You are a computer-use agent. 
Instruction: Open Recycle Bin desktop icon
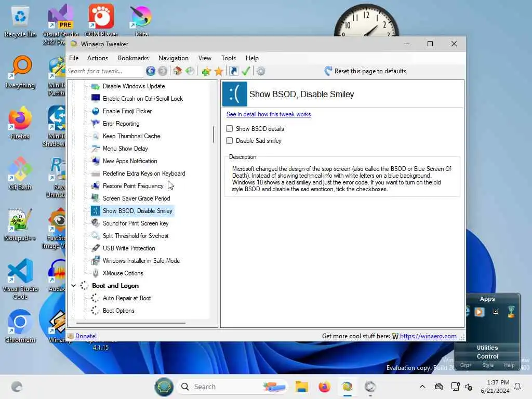coord(20,22)
